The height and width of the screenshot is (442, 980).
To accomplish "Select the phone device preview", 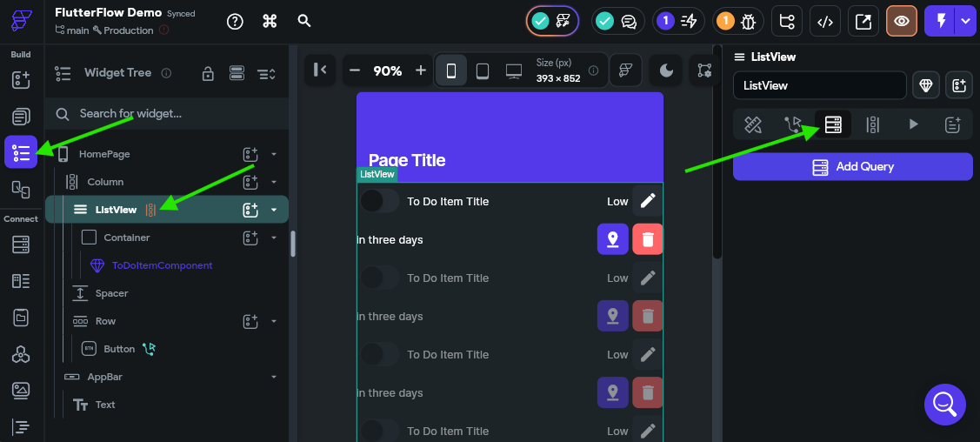I will tap(450, 71).
